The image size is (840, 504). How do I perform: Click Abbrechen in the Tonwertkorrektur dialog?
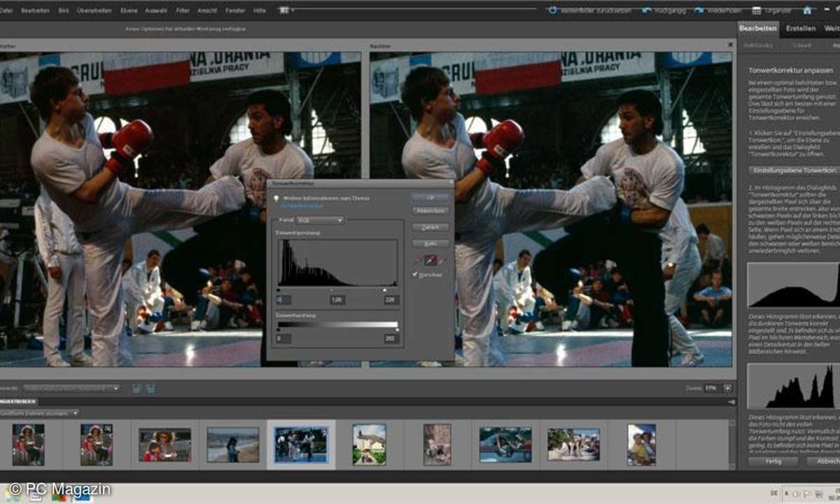pyautogui.click(x=430, y=211)
